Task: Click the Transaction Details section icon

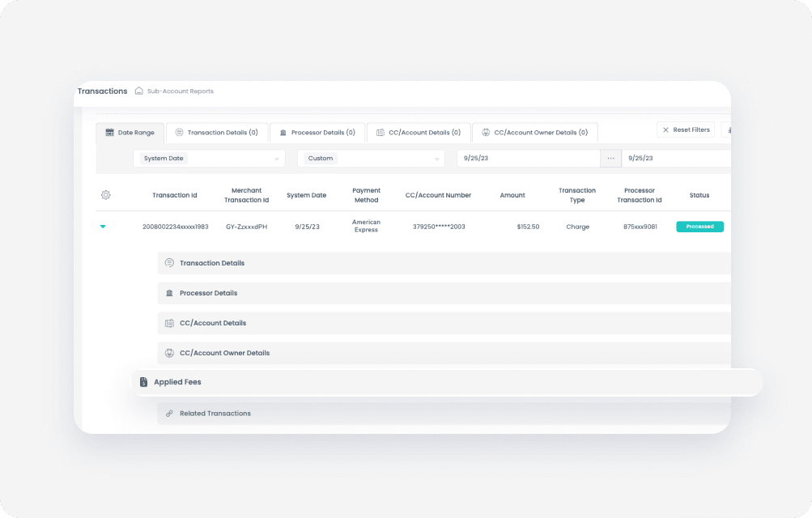Action: click(x=169, y=263)
